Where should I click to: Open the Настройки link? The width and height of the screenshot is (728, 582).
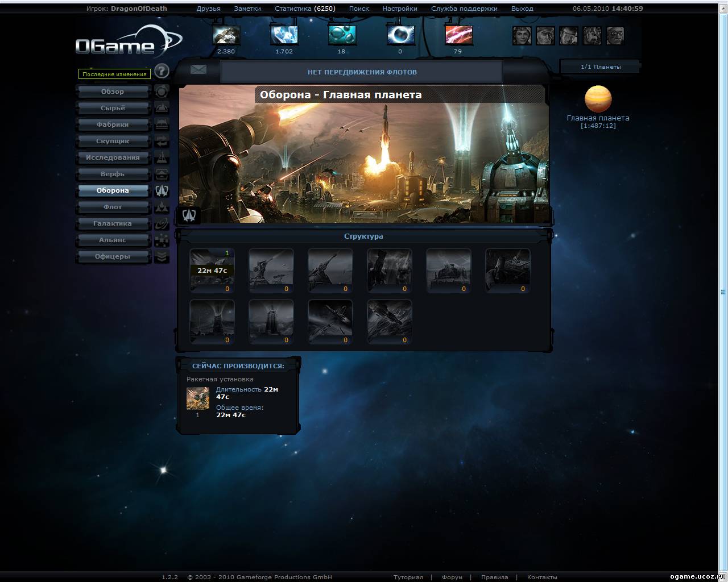click(x=400, y=9)
